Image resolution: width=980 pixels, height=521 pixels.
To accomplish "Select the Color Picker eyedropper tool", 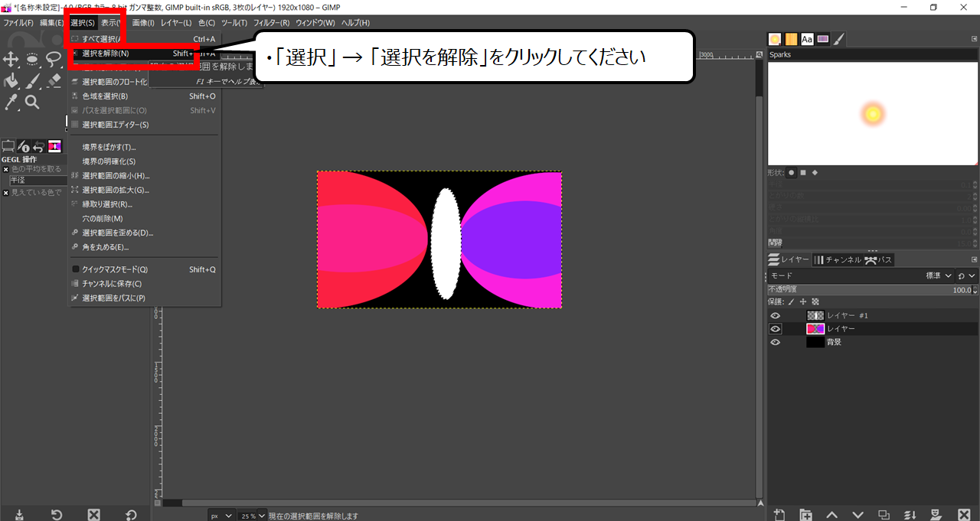I will pos(11,102).
